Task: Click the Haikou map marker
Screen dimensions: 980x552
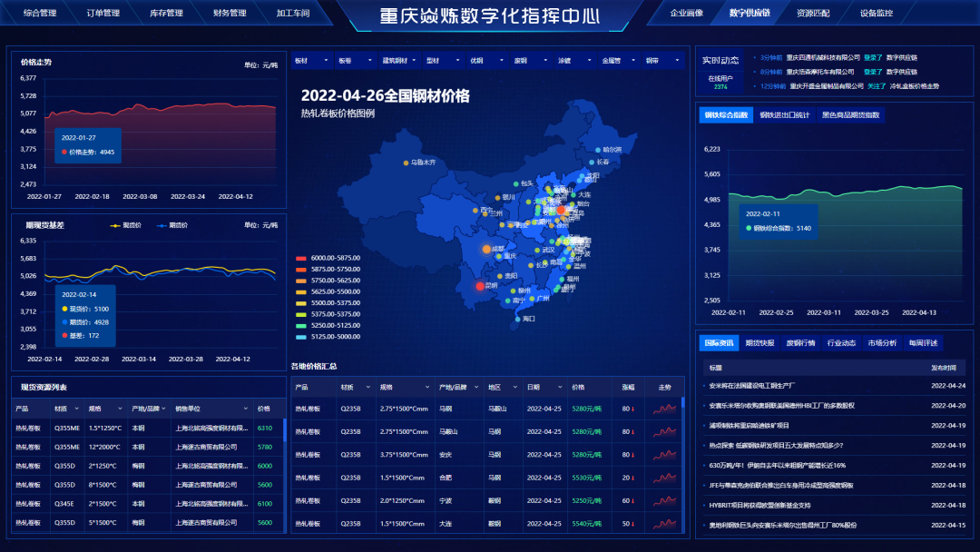Action: coord(518,319)
